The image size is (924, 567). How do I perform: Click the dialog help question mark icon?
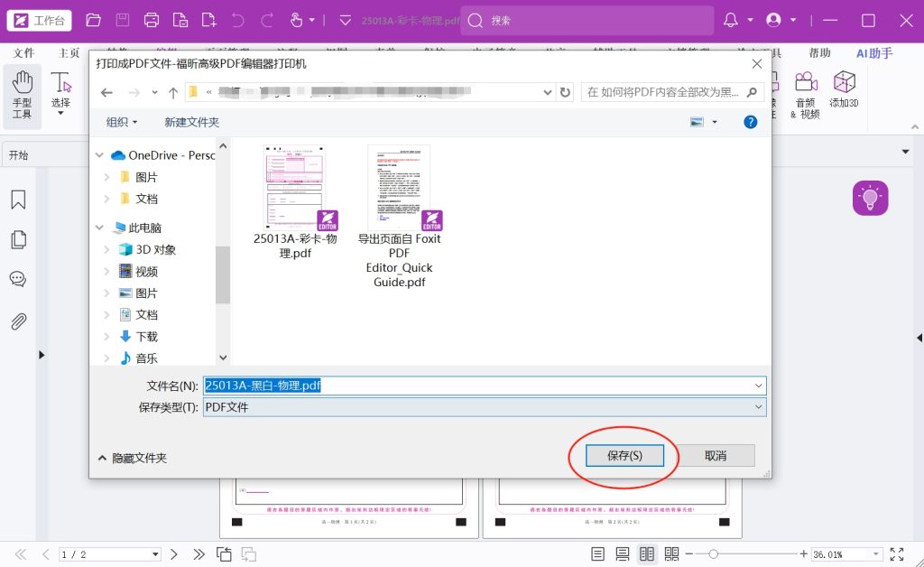coord(750,122)
